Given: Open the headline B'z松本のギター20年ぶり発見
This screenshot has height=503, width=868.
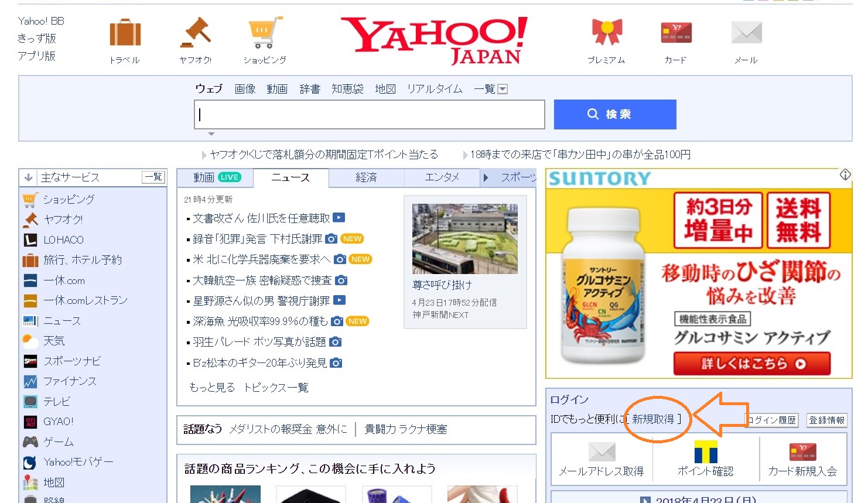Looking at the screenshot, I should [x=260, y=363].
